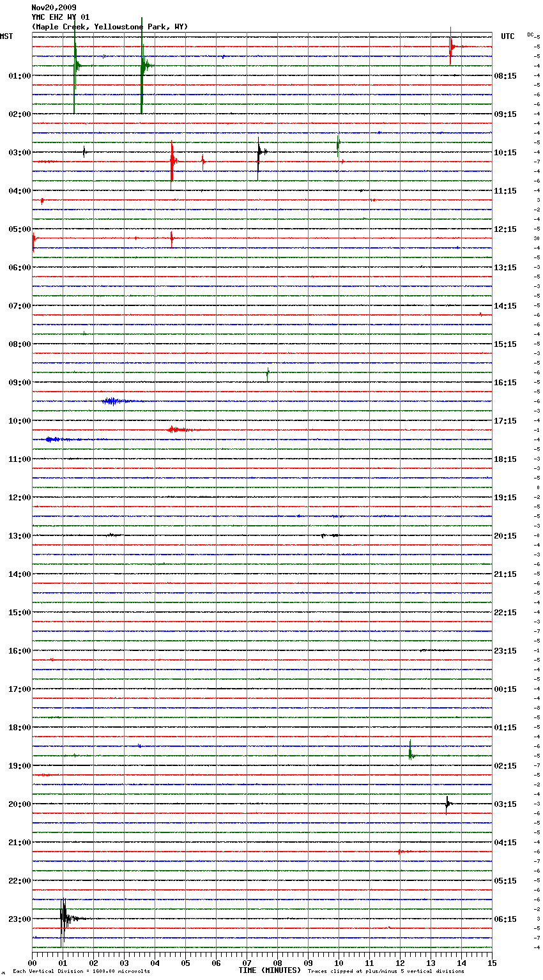
Task: Click the Maple Creek, Yellowstone Park location title
Action: pyautogui.click(x=110, y=27)
